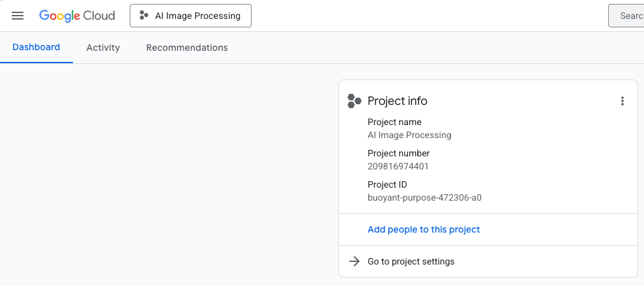Select project ID buoyant-purpose-472306-a0
This screenshot has width=644, height=286.
424,198
